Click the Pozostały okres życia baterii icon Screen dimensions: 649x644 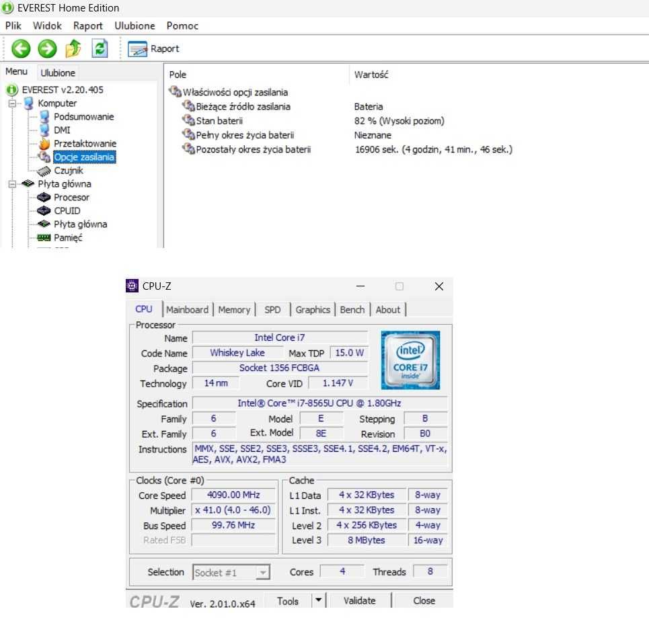(x=188, y=149)
